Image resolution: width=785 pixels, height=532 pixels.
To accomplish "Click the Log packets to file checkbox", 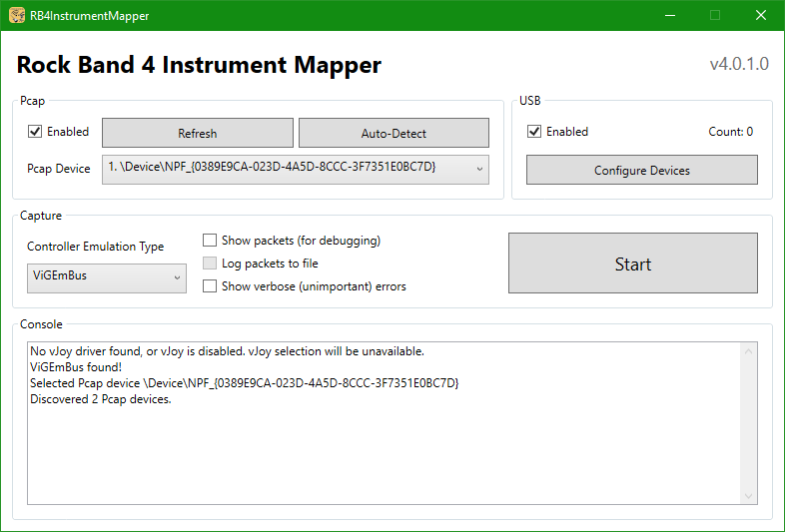I will 210,264.
